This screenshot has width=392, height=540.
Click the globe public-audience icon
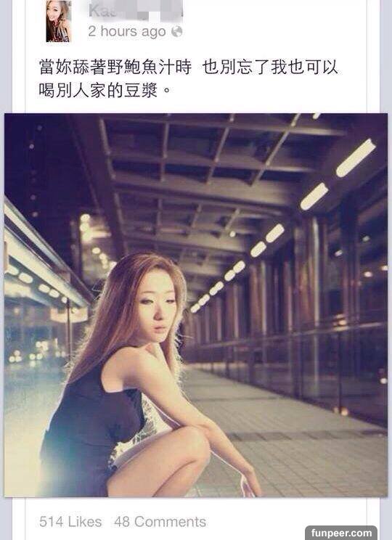click(176, 31)
